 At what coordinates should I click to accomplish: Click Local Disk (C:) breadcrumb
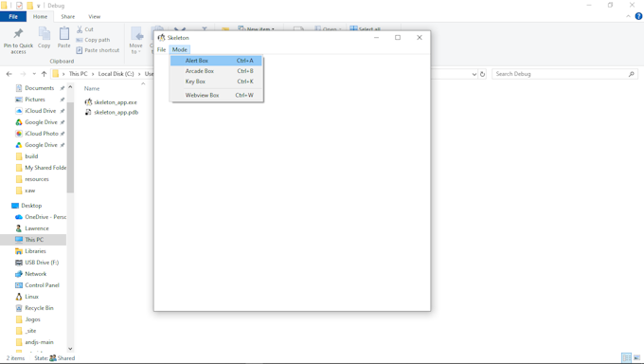[116, 74]
